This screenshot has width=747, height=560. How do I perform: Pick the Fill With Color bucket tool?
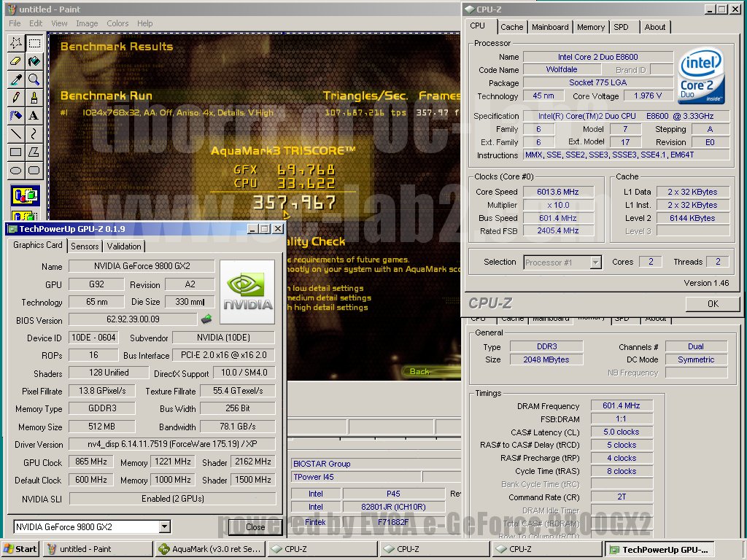[34, 61]
